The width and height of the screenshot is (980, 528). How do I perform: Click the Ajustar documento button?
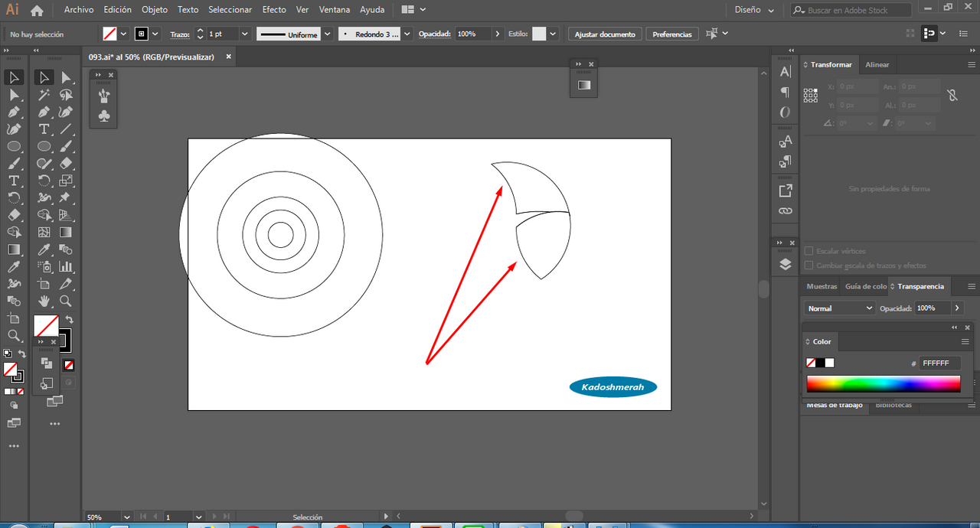(x=605, y=34)
